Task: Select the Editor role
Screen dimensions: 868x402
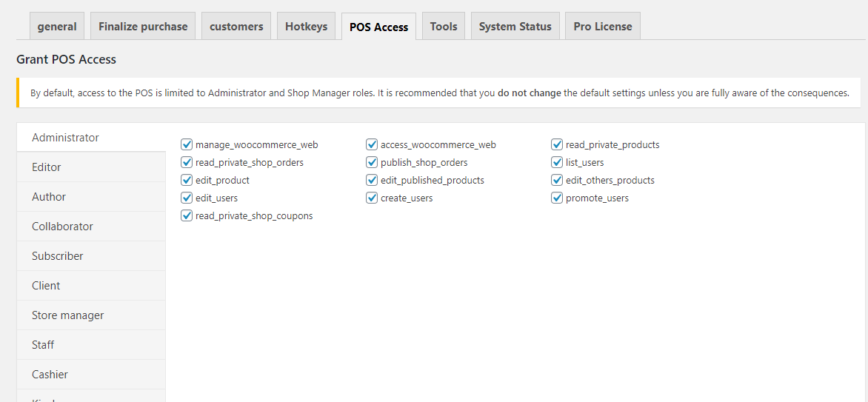Action: click(x=47, y=167)
